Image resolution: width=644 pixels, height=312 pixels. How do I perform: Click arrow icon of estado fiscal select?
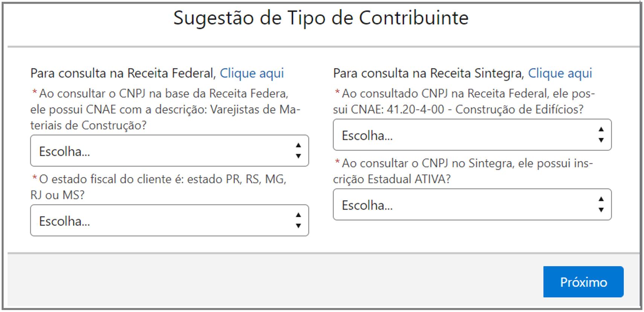298,221
